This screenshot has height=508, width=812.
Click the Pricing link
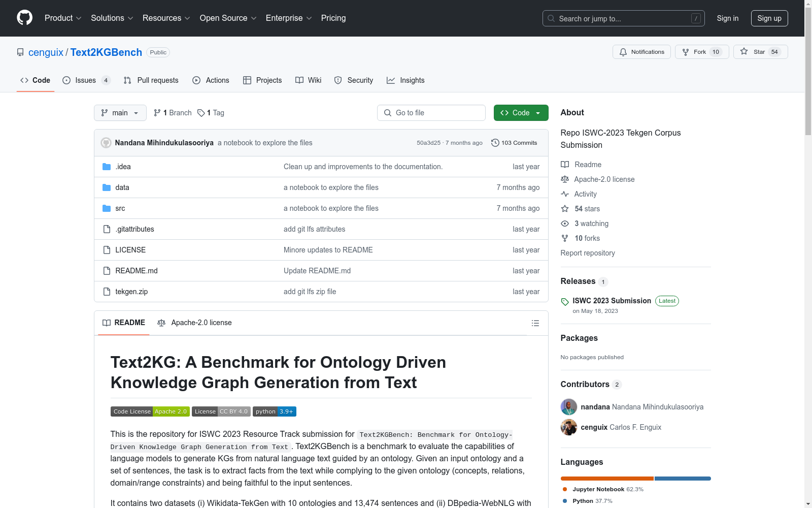click(333, 18)
